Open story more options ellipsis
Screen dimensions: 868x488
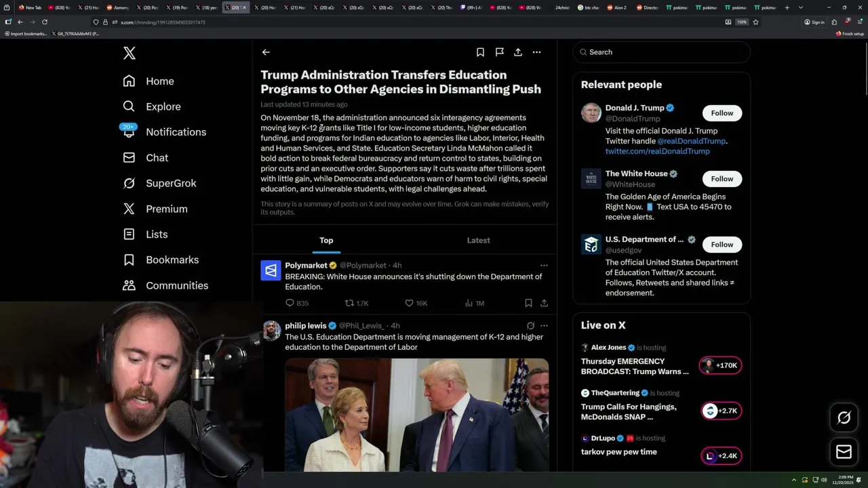pos(536,52)
